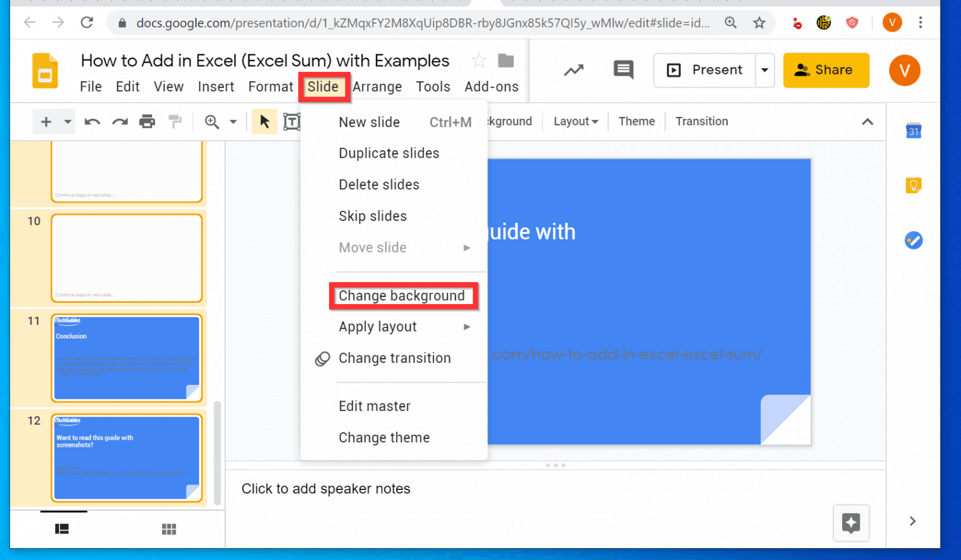This screenshot has height=560, width=961.
Task: Star this presentation
Action: coord(479,61)
